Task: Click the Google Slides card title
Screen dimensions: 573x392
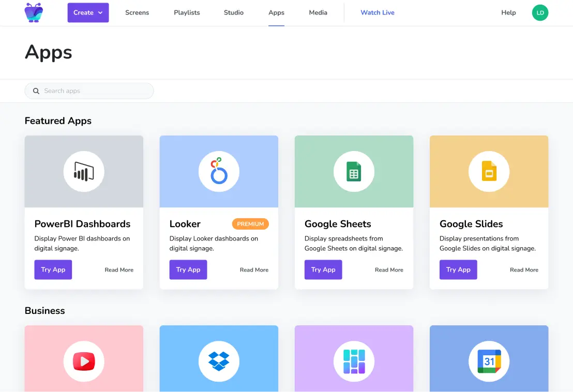Action: [471, 224]
